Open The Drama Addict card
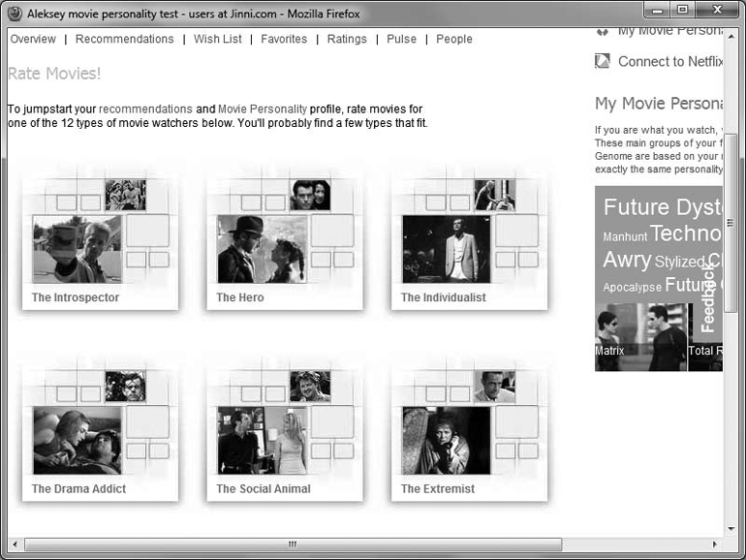The height and width of the screenshot is (560, 746). [x=100, y=435]
